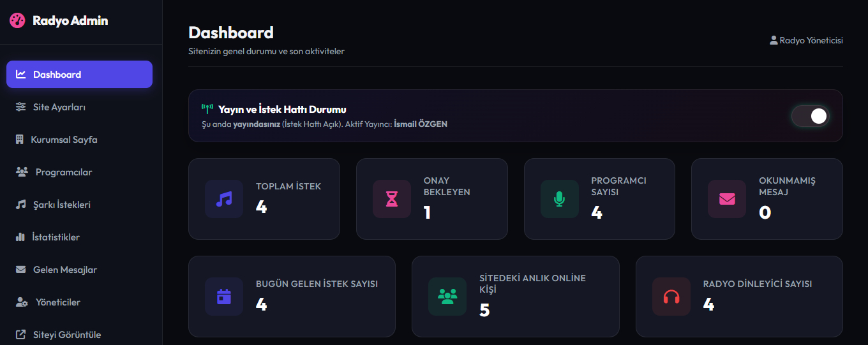Click the Şarkı İstekleri music note icon
Viewport: 868px width, 345px height.
[x=21, y=205]
